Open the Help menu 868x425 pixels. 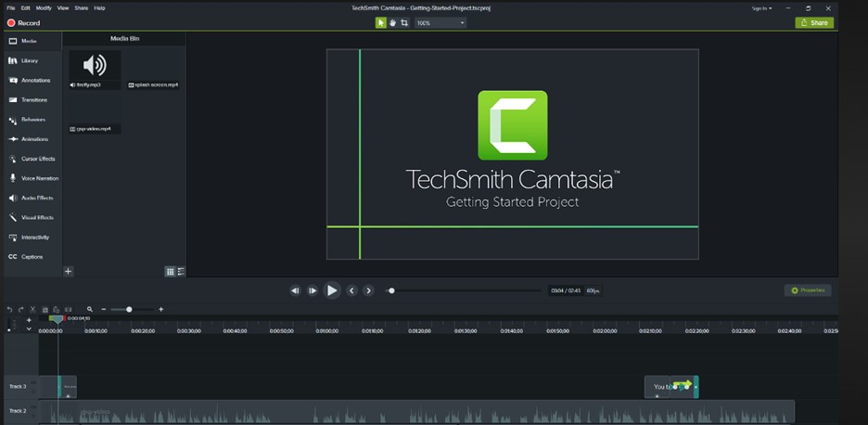coord(99,8)
